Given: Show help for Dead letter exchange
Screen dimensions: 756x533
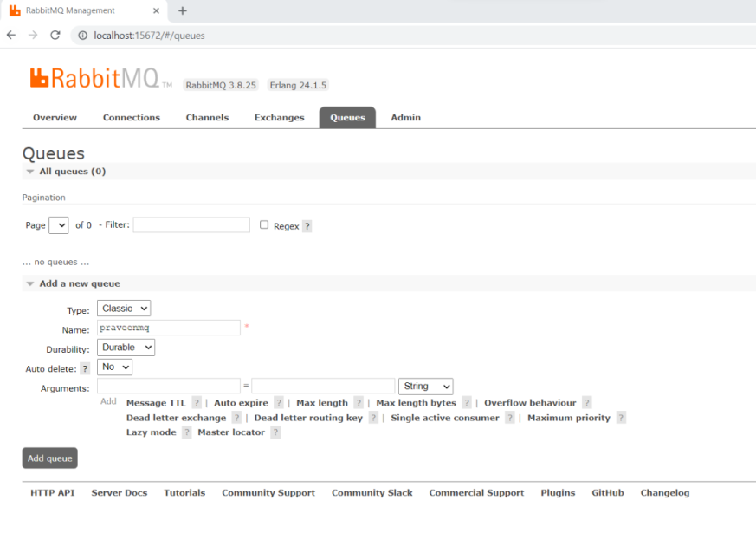Looking at the screenshot, I should pyautogui.click(x=236, y=418).
